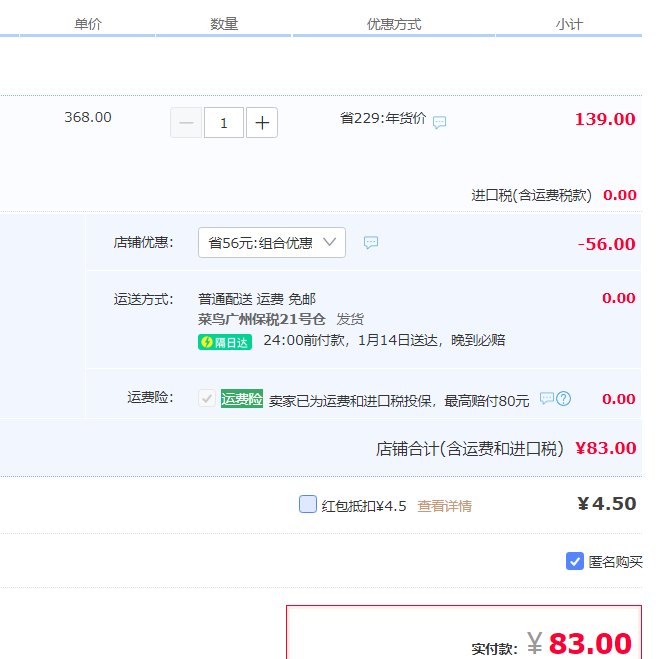This screenshot has width=667, height=659.
Task: Click the 小计 column header
Action: pos(569,24)
